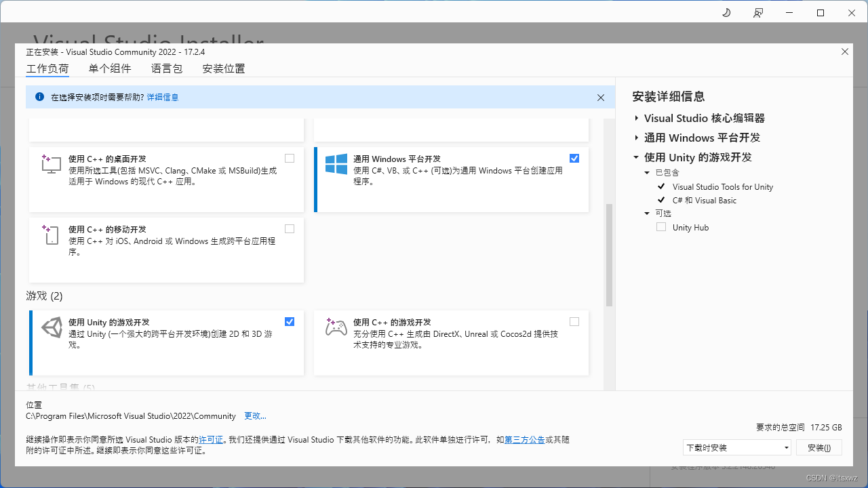868x488 pixels.
Task: Click the 游戏 (2) category heading
Action: click(x=44, y=296)
